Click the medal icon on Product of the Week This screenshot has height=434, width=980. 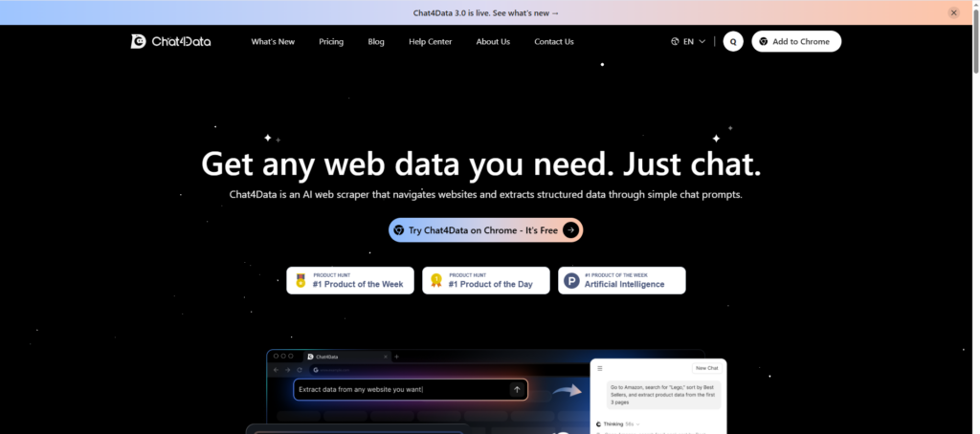tap(301, 280)
